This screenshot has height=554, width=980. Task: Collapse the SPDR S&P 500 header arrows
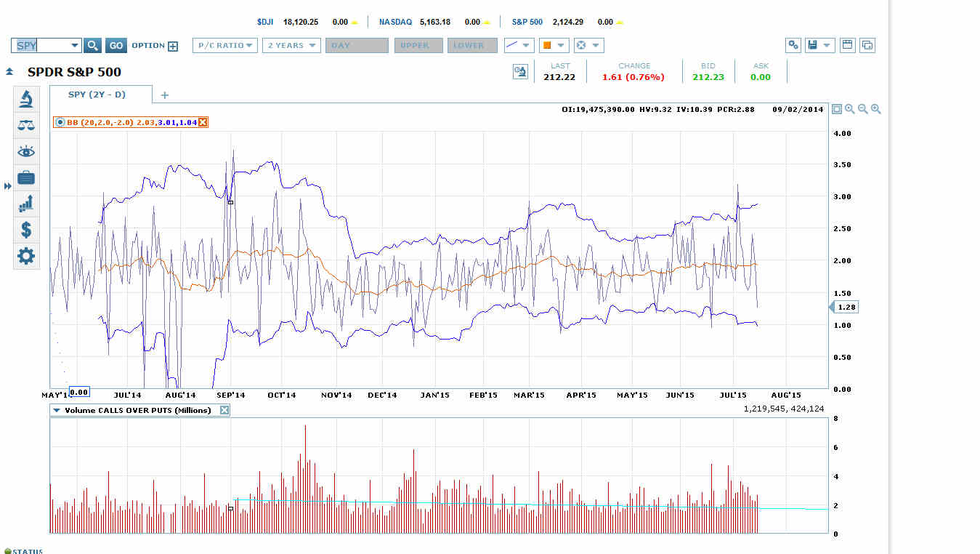9,72
